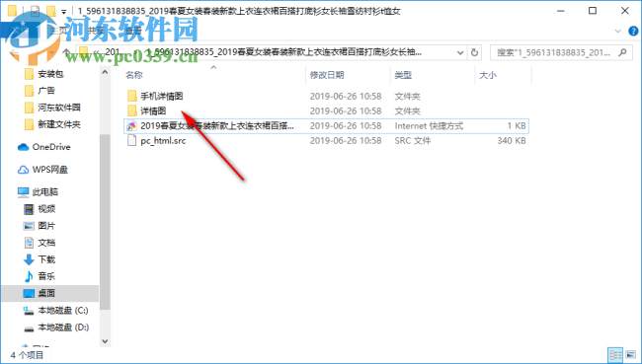Open 视频 library in navigation pane

[x=40, y=209]
